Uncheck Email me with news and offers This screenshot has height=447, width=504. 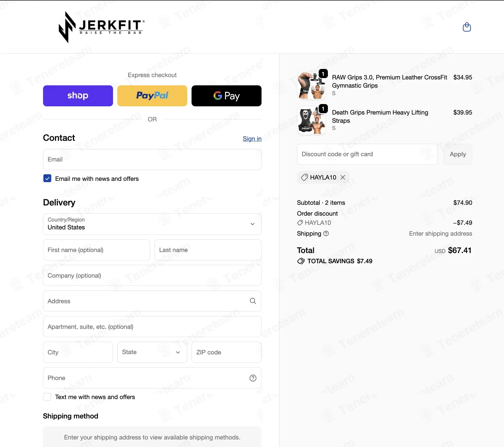point(47,179)
